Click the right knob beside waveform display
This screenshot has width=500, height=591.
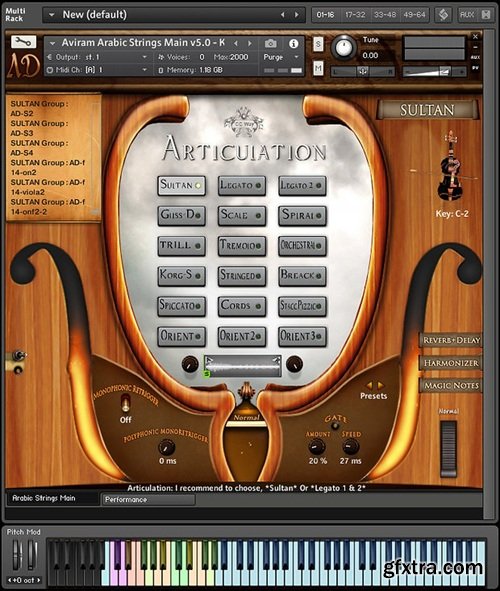tap(294, 364)
